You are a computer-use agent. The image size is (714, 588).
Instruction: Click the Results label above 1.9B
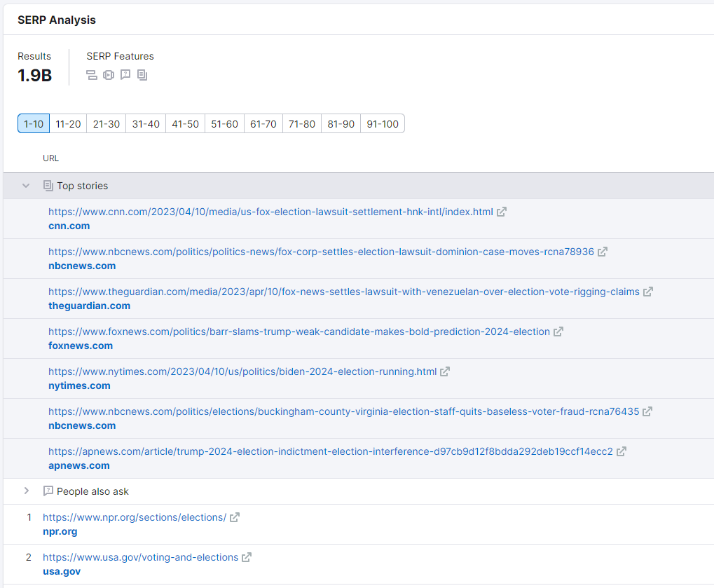(x=34, y=56)
